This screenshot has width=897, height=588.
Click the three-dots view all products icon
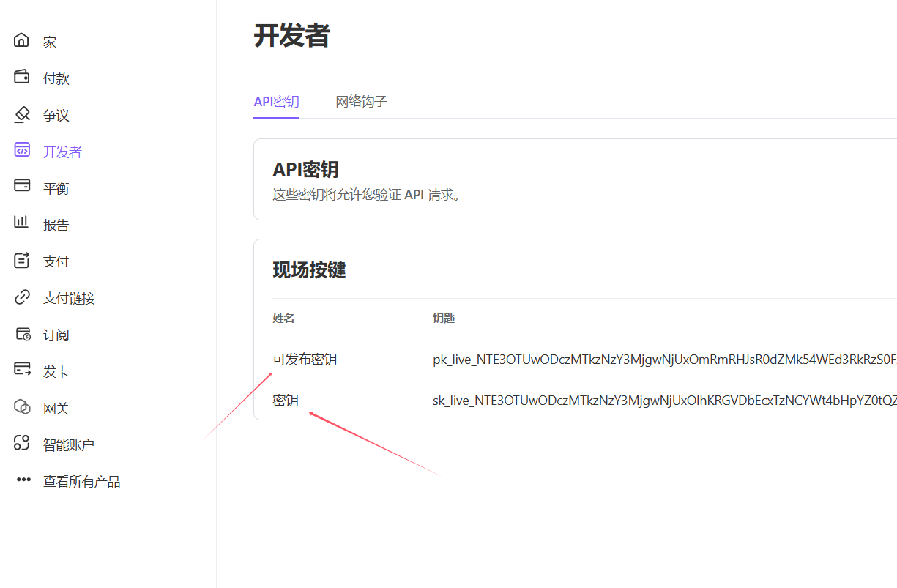pos(23,480)
